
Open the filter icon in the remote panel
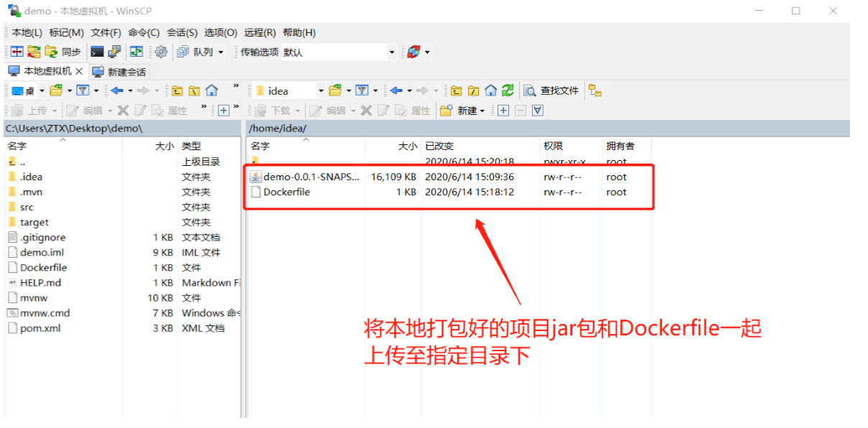click(x=363, y=90)
